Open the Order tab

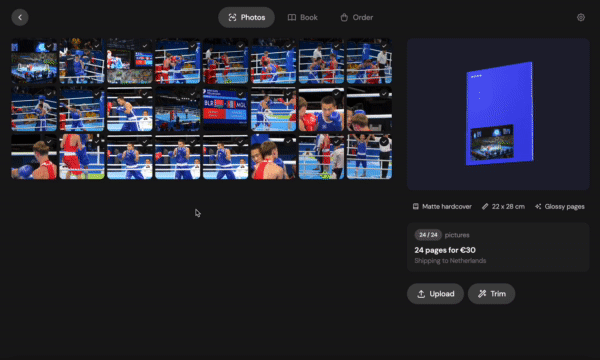tap(357, 17)
